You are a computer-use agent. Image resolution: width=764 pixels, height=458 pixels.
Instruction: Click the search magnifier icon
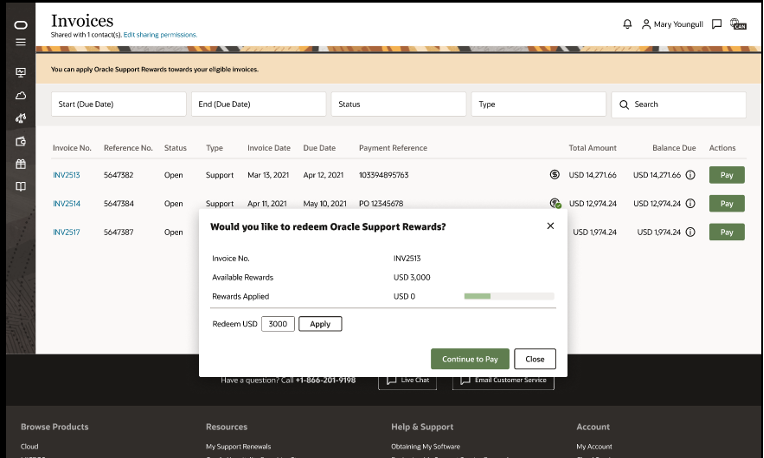[624, 104]
